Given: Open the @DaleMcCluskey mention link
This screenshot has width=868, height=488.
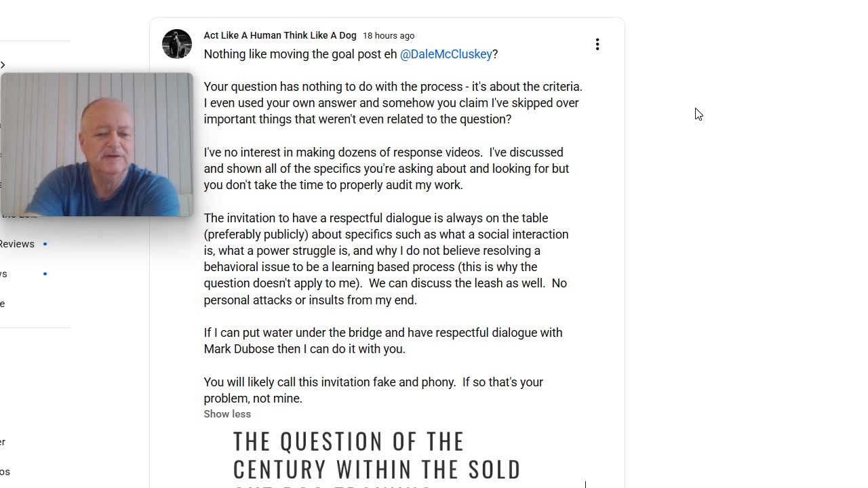Looking at the screenshot, I should [x=446, y=54].
